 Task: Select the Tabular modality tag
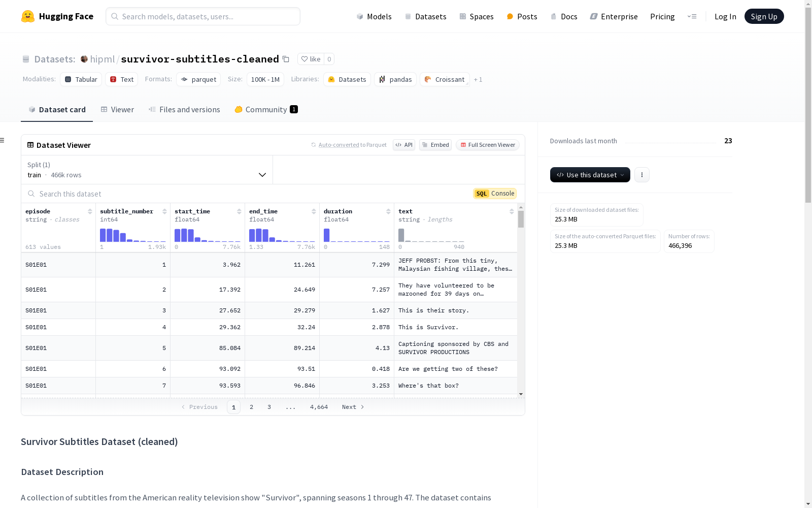click(81, 79)
